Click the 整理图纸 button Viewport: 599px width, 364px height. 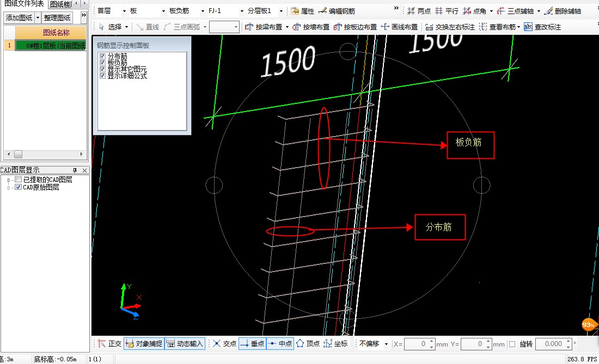(57, 17)
